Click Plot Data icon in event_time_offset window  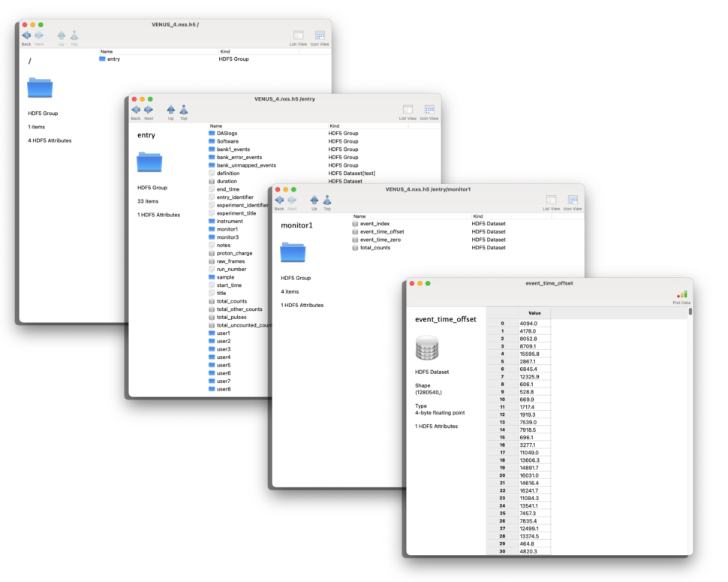[681, 294]
